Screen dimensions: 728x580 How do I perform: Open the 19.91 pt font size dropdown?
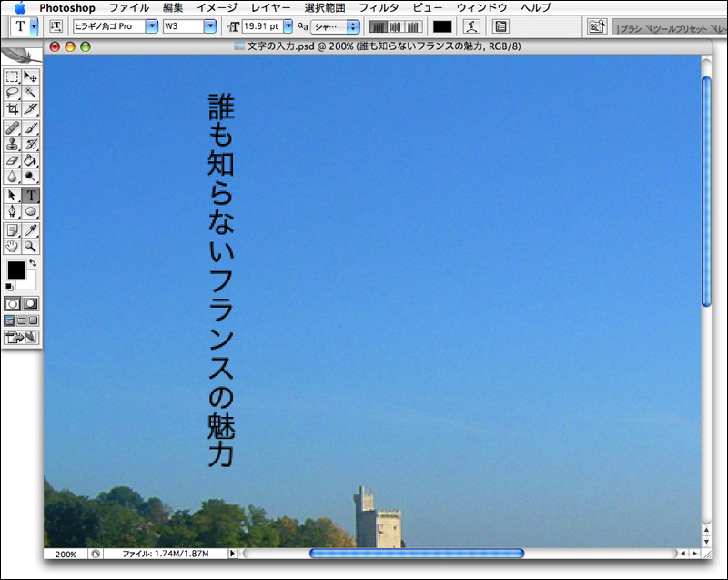click(288, 26)
